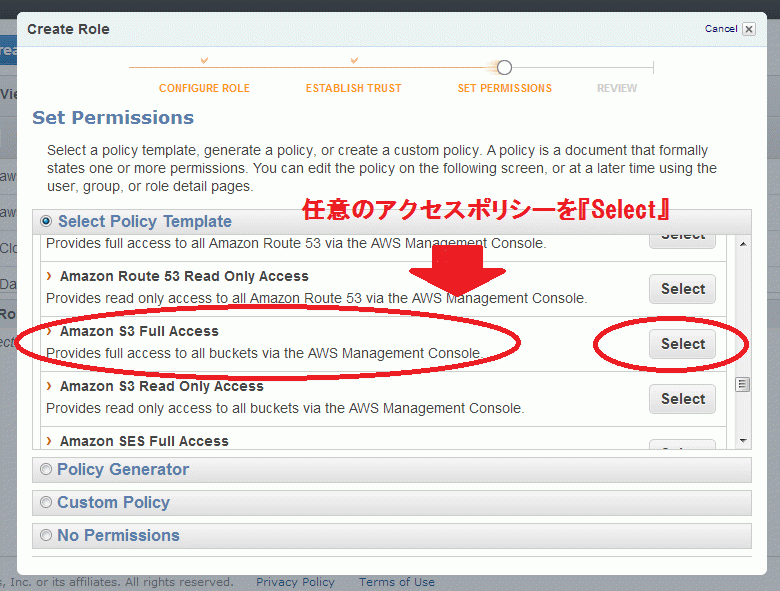The width and height of the screenshot is (780, 591).
Task: Go to Establish Trust wizard step
Action: click(x=353, y=88)
